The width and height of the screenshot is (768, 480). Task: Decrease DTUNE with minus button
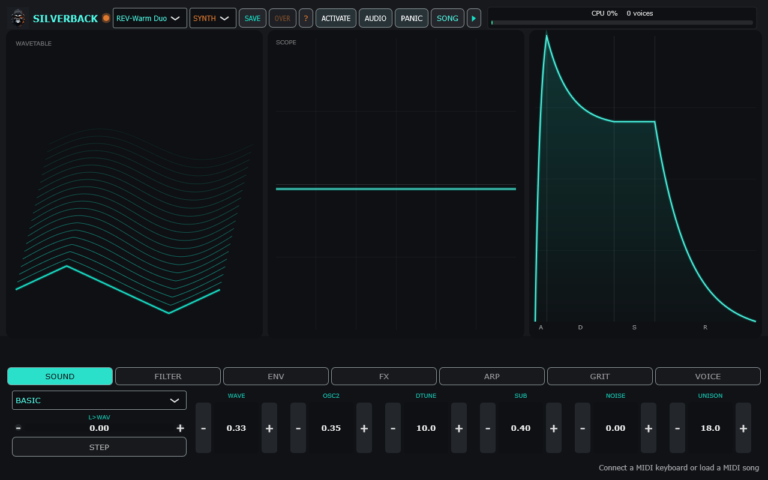[x=393, y=428]
